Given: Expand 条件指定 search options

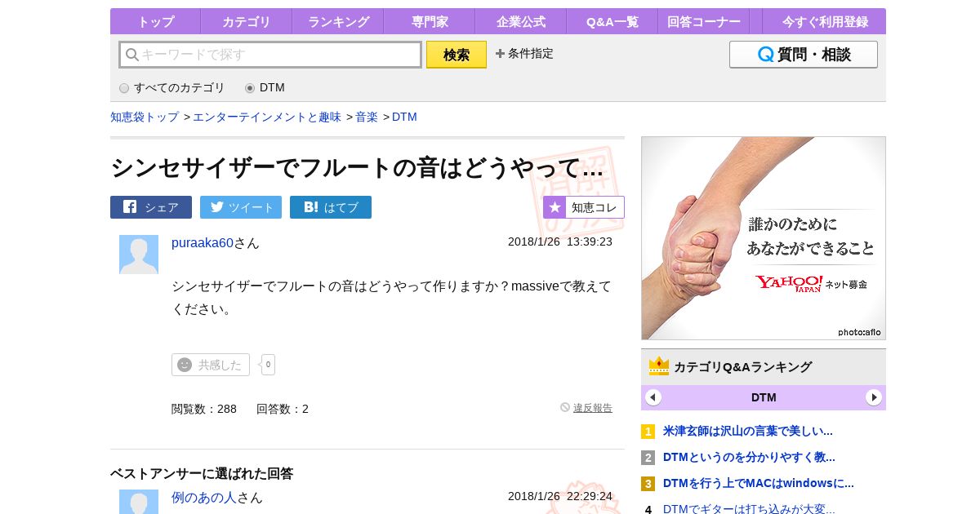Looking at the screenshot, I should 524,54.
